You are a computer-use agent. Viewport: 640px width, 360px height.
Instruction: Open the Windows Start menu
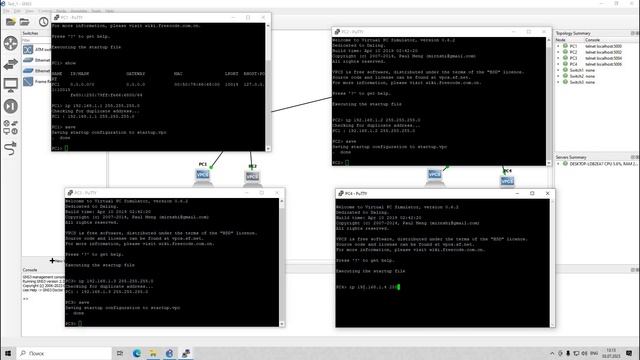pyautogui.click(x=8, y=353)
